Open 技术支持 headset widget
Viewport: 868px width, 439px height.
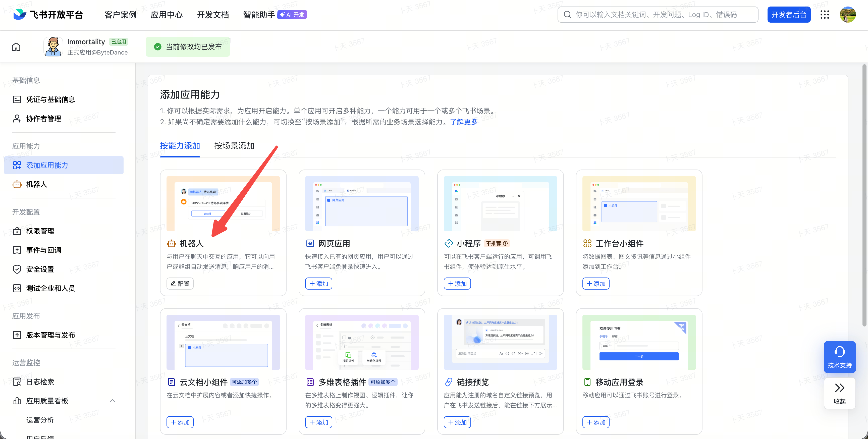pos(839,357)
